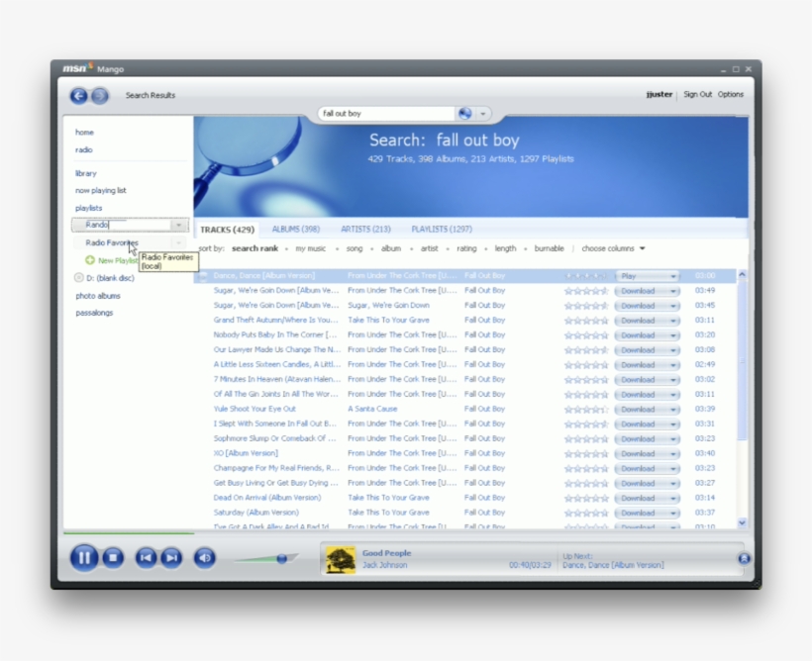The width and height of the screenshot is (812, 661).
Task: Click the forward navigation arrow
Action: point(100,96)
